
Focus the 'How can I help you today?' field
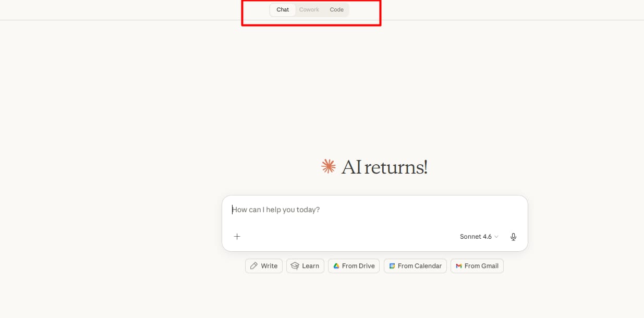(x=375, y=210)
